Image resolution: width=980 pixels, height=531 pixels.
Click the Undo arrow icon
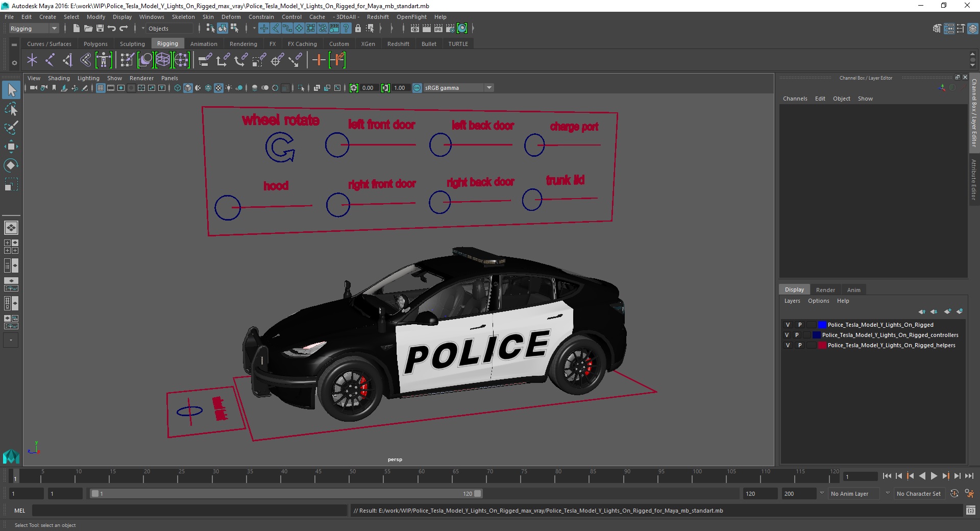[112, 29]
